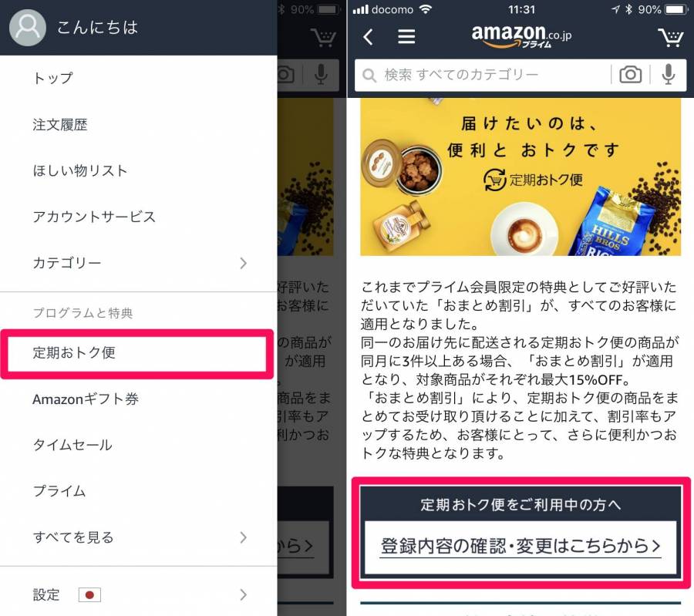Tap the Amazon.co.jp Prime logo
The image size is (694, 616).
(521, 35)
